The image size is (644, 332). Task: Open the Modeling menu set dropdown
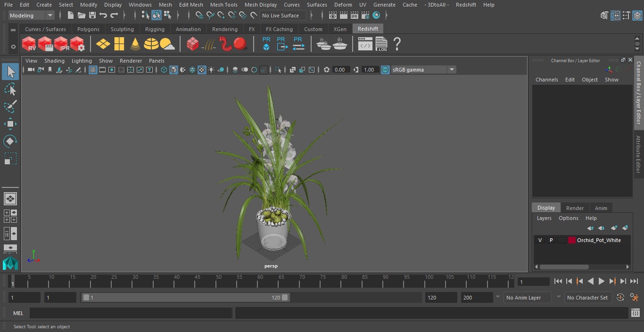pyautogui.click(x=31, y=16)
